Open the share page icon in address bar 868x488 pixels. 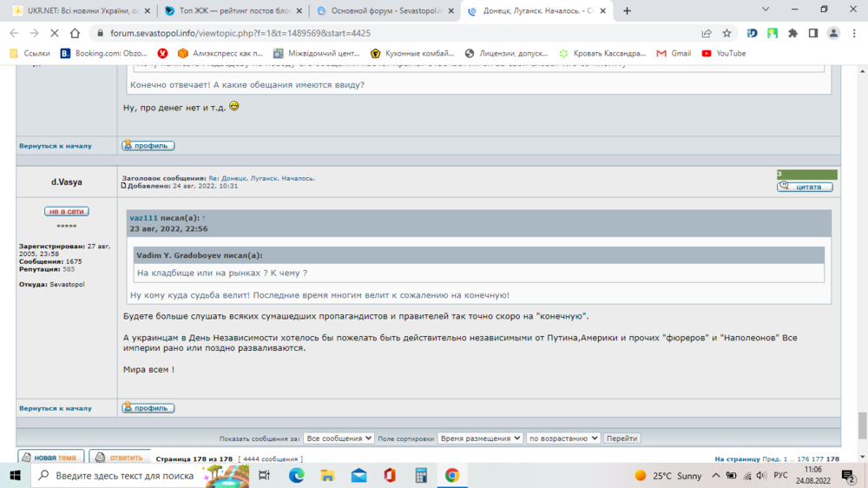coord(707,33)
